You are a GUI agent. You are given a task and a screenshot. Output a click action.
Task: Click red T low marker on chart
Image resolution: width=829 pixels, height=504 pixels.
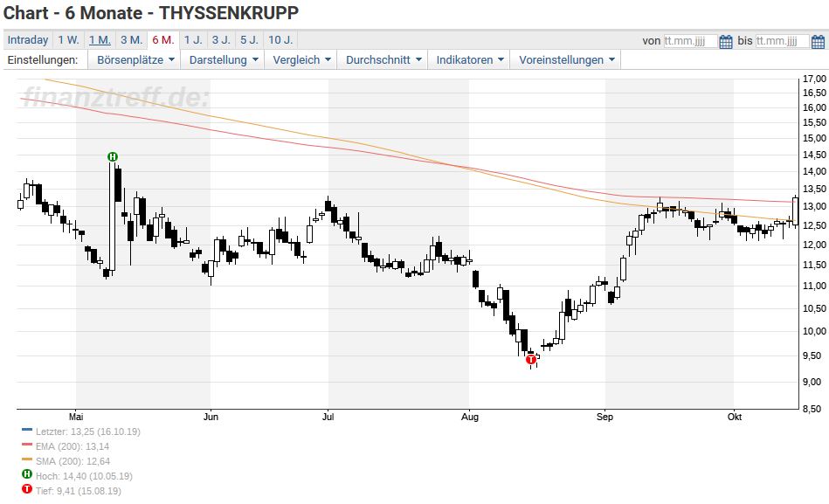(x=531, y=360)
